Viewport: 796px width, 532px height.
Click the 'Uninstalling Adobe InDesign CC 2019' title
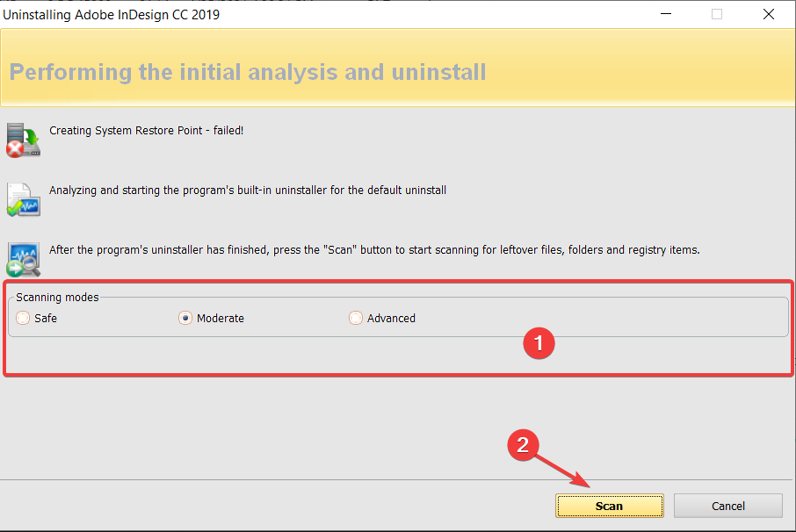[112, 15]
